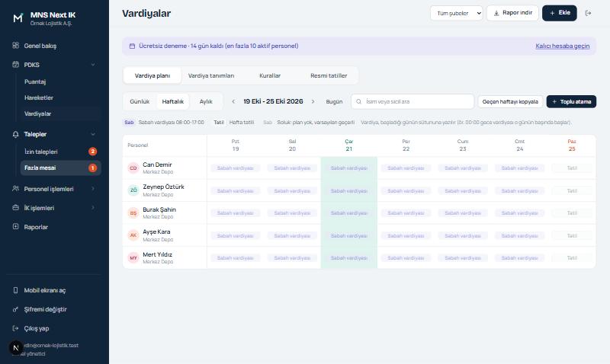610x364 pixels.
Task: Select the Günlük view
Action: (x=140, y=101)
